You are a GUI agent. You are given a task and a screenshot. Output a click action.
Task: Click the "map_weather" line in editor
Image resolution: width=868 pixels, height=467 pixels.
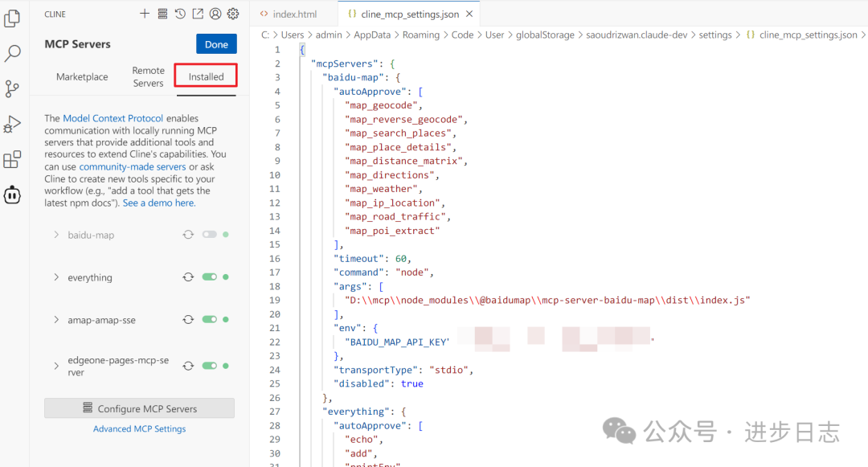click(383, 189)
